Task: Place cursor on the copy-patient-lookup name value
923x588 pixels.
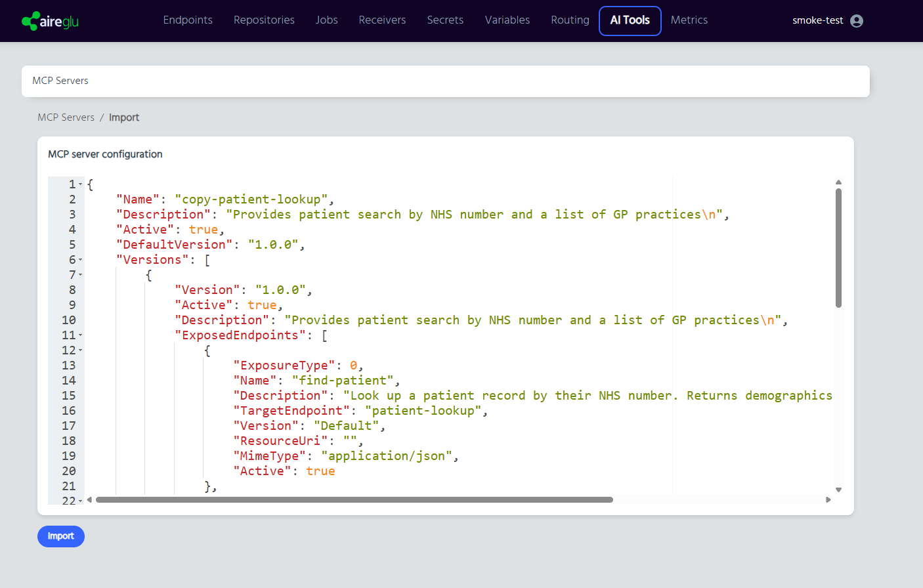Action: [251, 199]
